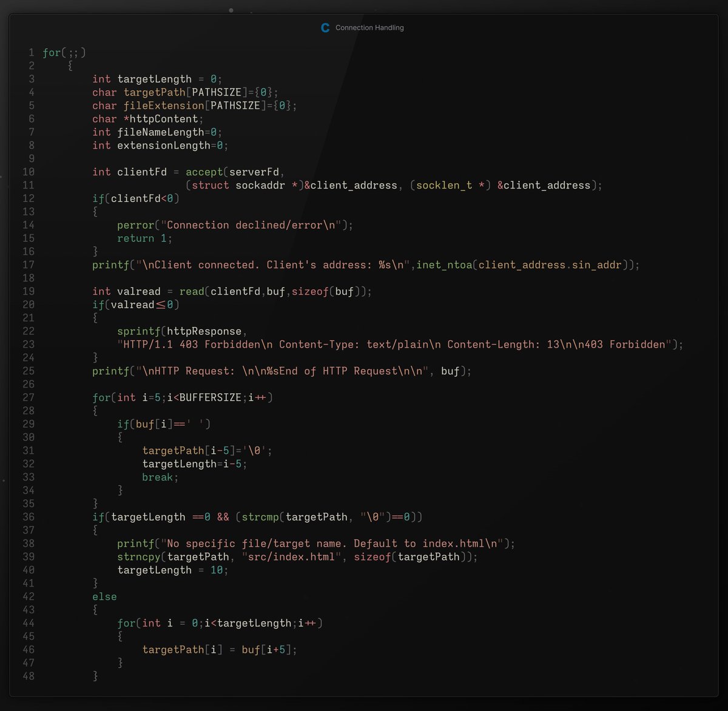Image resolution: width=728 pixels, height=711 pixels.
Task: Click line number 27 in the gutter
Action: click(x=29, y=397)
